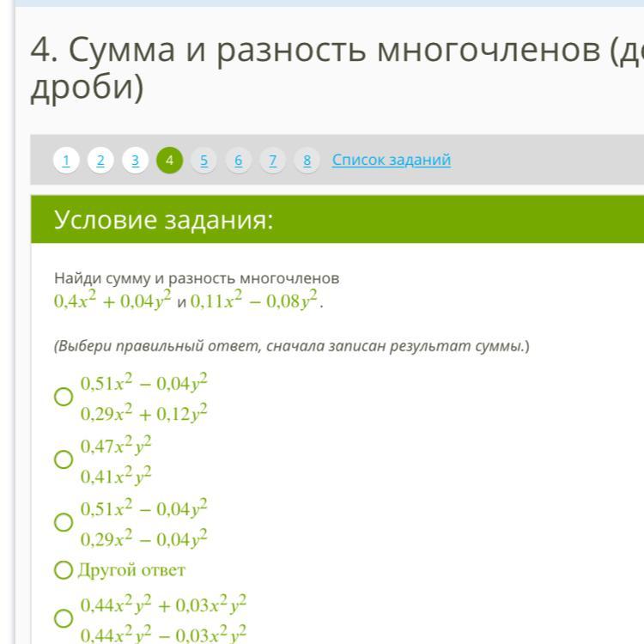Screen dimensions: 644x644
Task: Click the polynomial 0,4x² + 0,04y²
Action: click(112, 301)
